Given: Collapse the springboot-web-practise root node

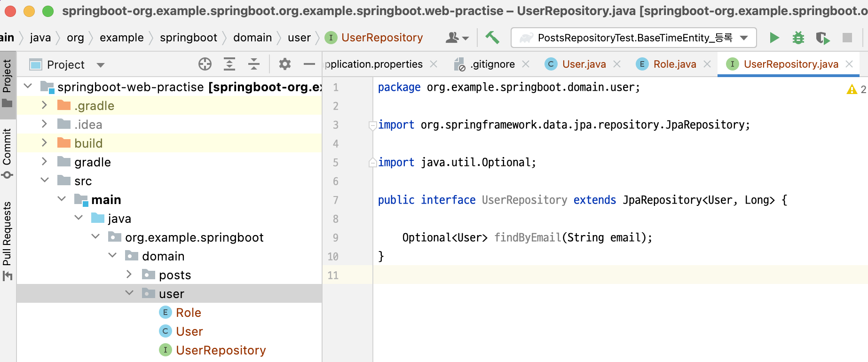Looking at the screenshot, I should pyautogui.click(x=28, y=86).
